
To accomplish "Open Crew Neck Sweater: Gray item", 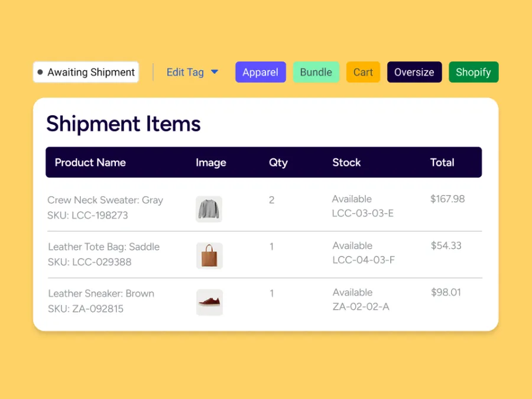I will click(x=105, y=200).
